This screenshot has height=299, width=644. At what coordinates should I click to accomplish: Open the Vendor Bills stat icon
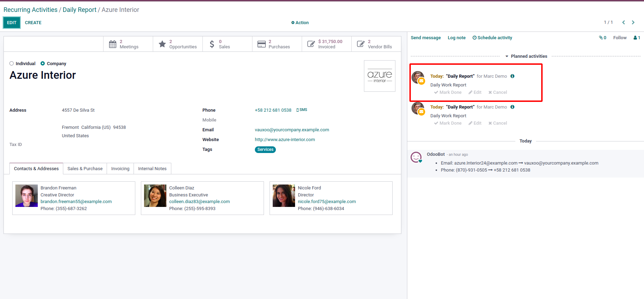(361, 44)
